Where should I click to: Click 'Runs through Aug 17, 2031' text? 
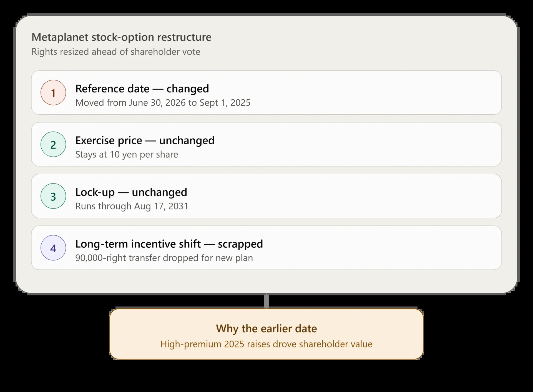coord(132,206)
